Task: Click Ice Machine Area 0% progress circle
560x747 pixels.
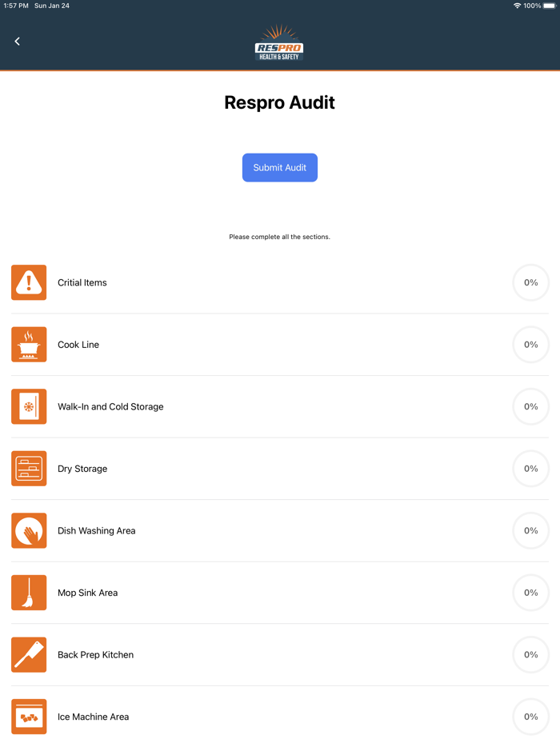Action: tap(531, 717)
